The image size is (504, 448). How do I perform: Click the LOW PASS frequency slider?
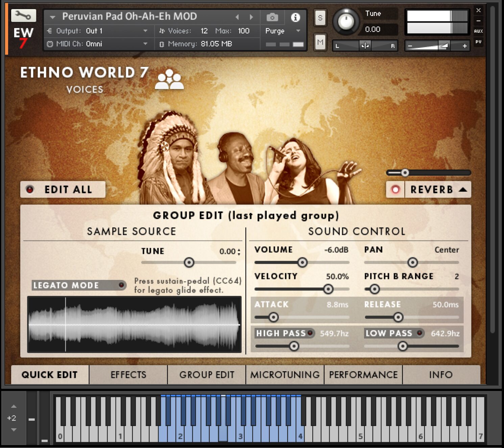coord(412,346)
